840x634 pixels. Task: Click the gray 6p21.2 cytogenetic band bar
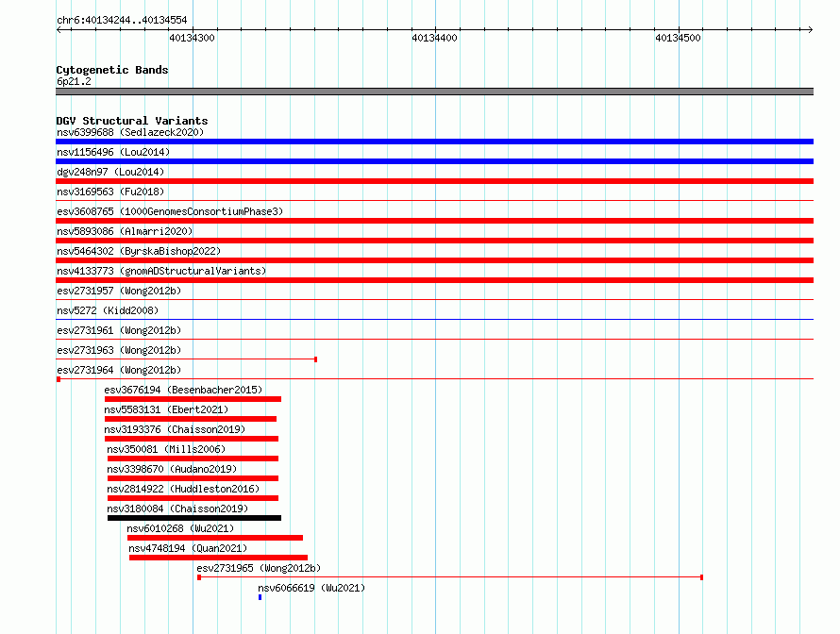point(434,92)
